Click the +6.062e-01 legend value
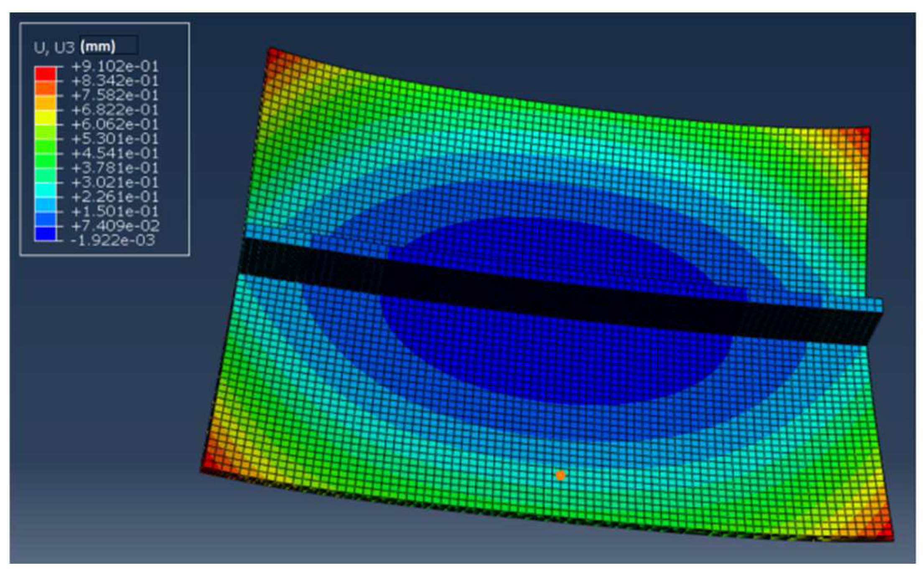924x575 pixels. tap(115, 124)
